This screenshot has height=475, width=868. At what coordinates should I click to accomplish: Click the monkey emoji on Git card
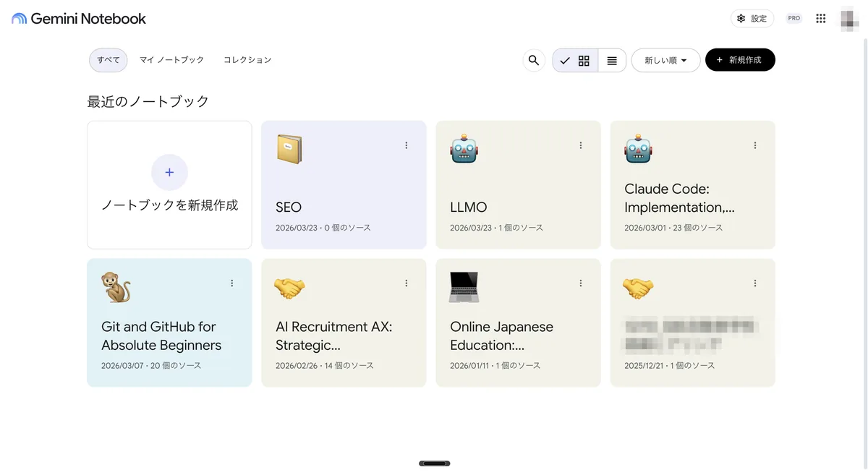[x=116, y=287]
